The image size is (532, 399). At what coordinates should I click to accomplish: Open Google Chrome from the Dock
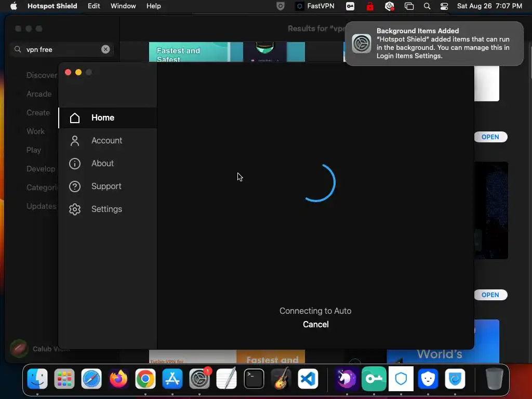click(145, 379)
